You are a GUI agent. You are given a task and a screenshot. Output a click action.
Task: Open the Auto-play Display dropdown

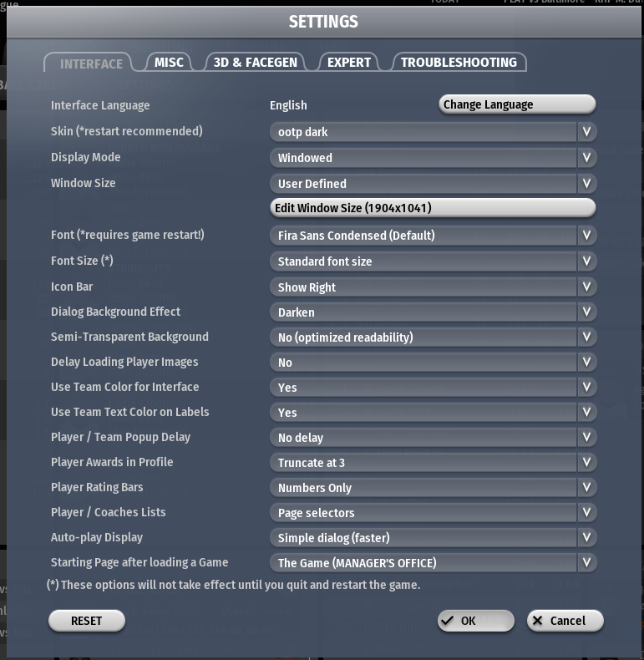tap(586, 538)
